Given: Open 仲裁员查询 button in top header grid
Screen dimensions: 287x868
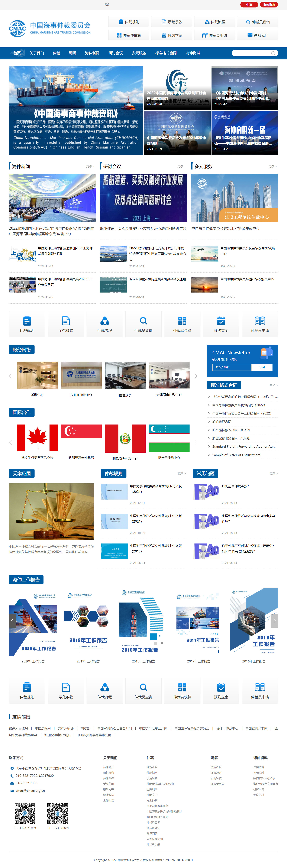Looking at the screenshot, I should click(x=258, y=22).
